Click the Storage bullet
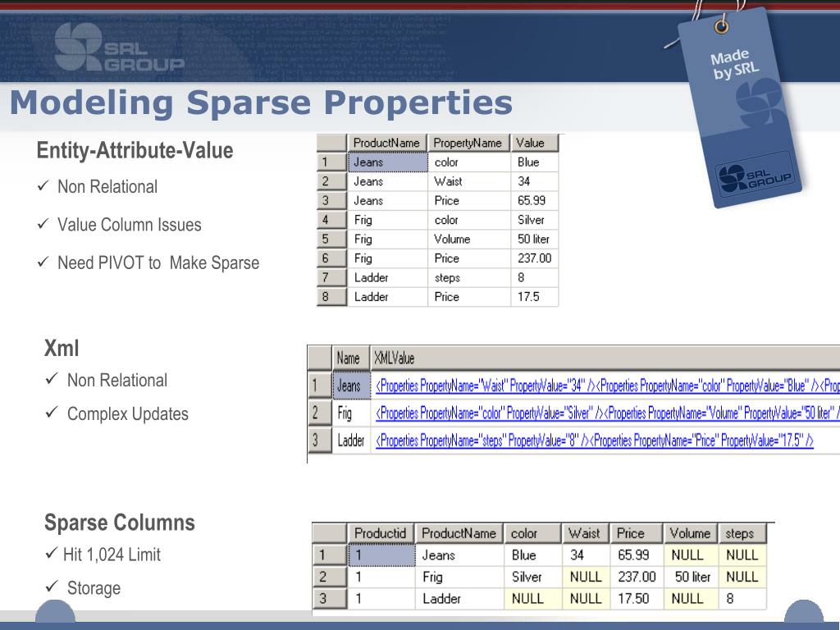 tap(94, 588)
